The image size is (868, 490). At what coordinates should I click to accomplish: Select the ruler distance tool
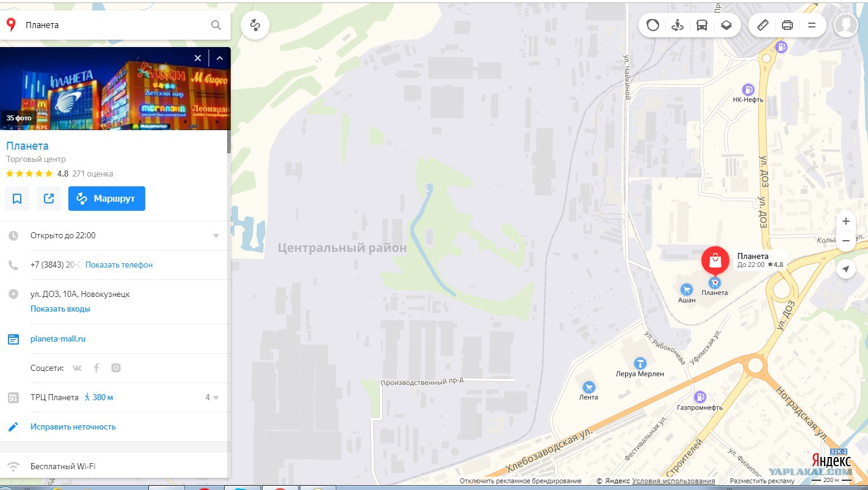[x=763, y=25]
